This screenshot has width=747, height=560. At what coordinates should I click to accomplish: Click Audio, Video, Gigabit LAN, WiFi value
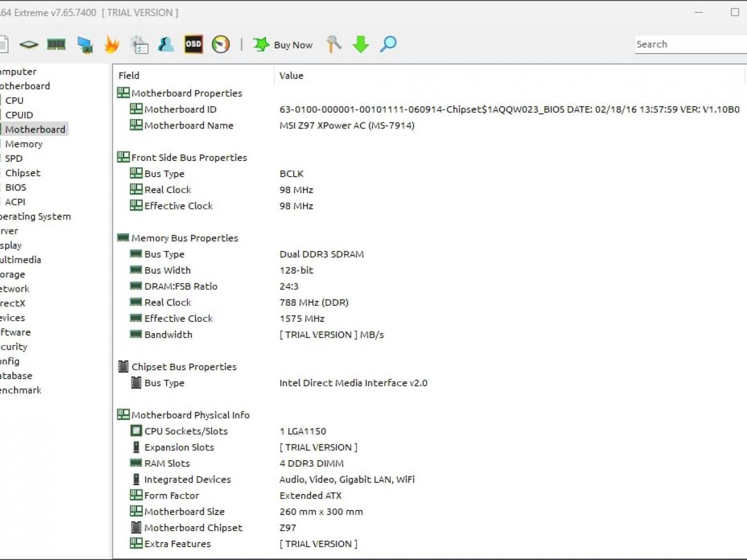pyautogui.click(x=347, y=480)
